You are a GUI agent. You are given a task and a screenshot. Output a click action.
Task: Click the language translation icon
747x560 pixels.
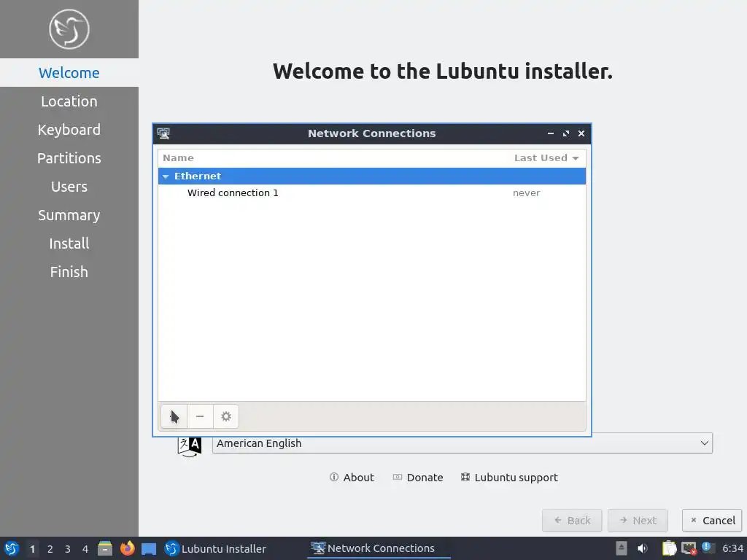pyautogui.click(x=190, y=446)
